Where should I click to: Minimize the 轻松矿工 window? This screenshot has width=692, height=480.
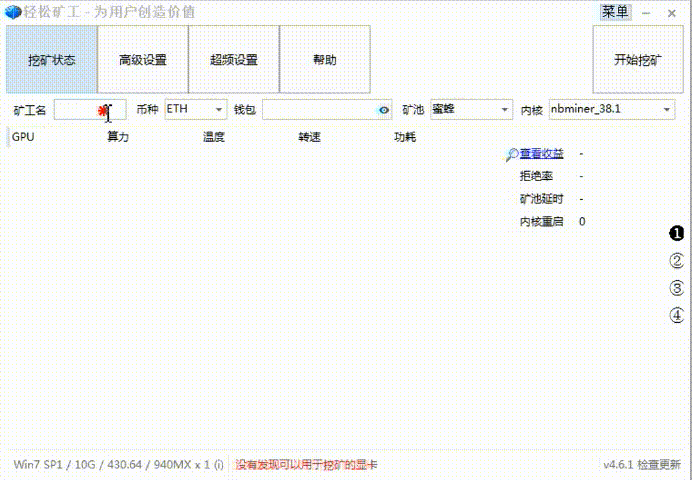646,12
